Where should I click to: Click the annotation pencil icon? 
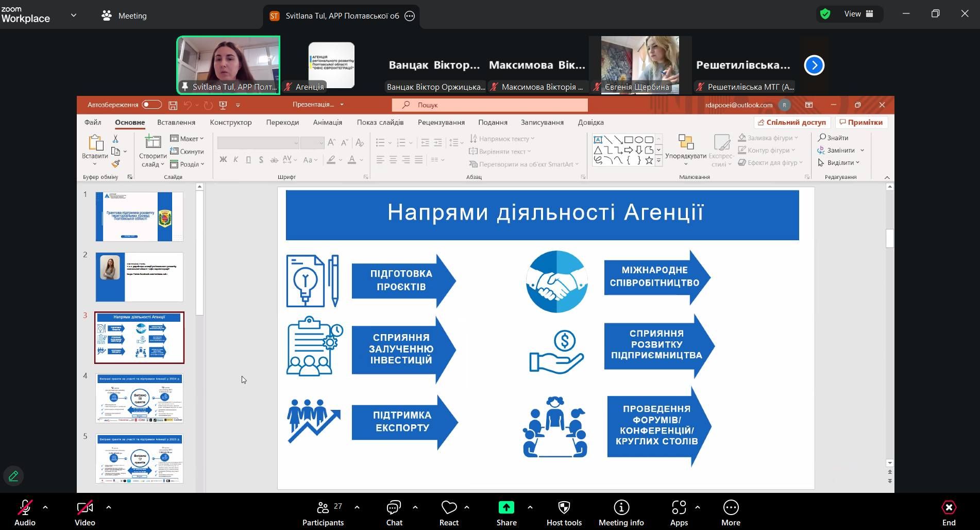pyautogui.click(x=13, y=476)
